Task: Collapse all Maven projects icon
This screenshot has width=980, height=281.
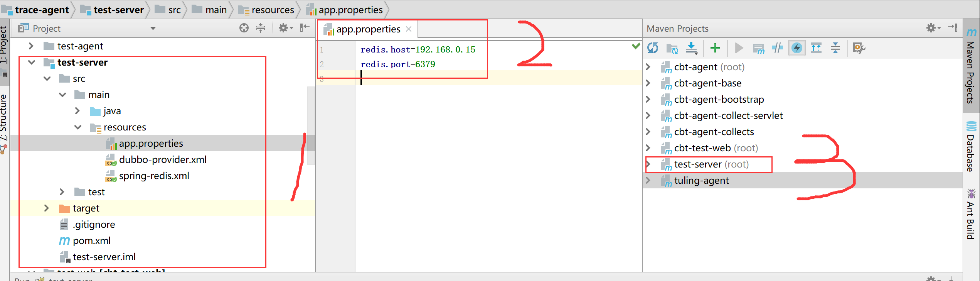Action: point(835,48)
